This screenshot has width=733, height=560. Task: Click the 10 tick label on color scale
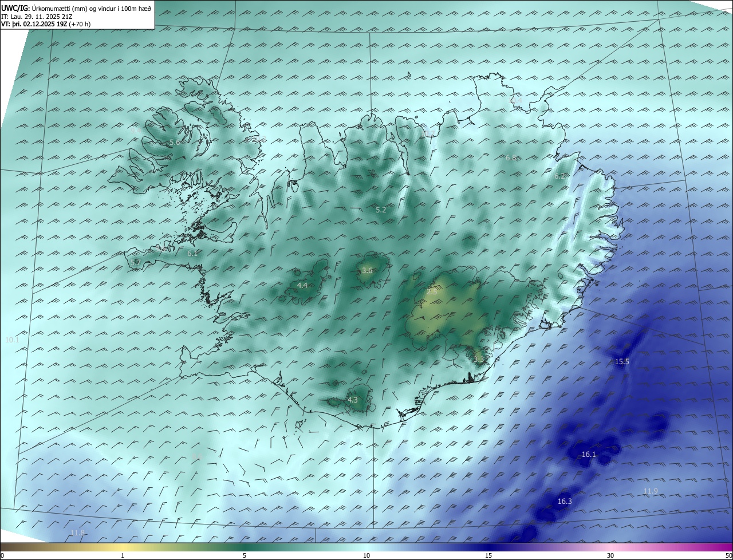(x=366, y=555)
